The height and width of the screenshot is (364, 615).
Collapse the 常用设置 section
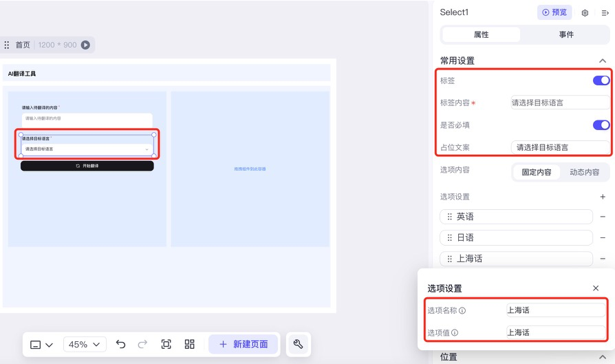603,61
